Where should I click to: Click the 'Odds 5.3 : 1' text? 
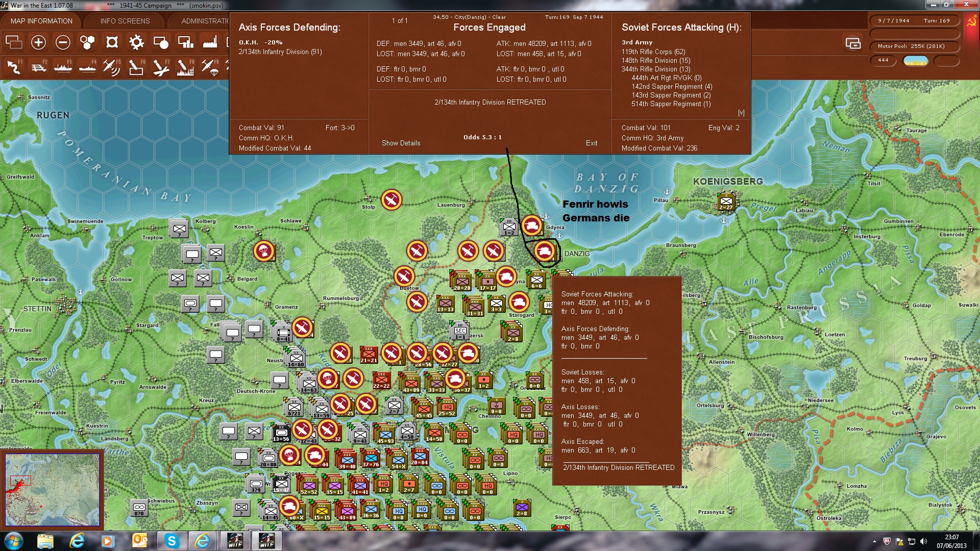coord(482,137)
